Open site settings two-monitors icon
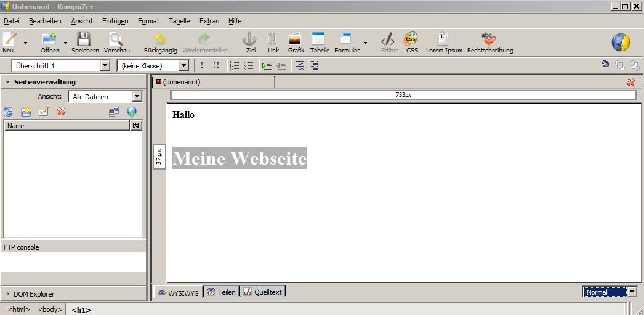644x315 pixels. [114, 112]
